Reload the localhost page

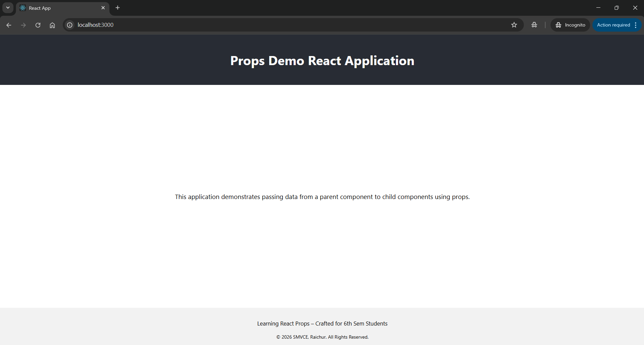pyautogui.click(x=38, y=25)
